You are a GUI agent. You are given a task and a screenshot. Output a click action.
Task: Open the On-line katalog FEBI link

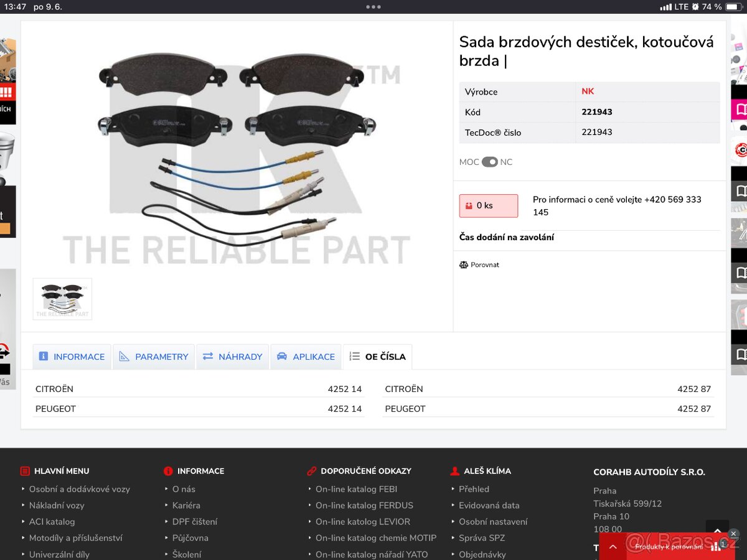point(356,489)
